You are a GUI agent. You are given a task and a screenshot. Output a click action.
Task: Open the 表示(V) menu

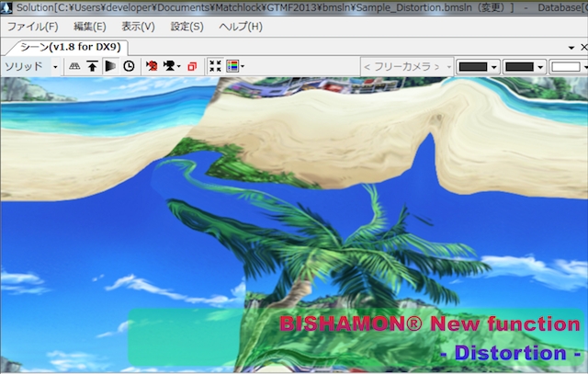click(x=138, y=27)
